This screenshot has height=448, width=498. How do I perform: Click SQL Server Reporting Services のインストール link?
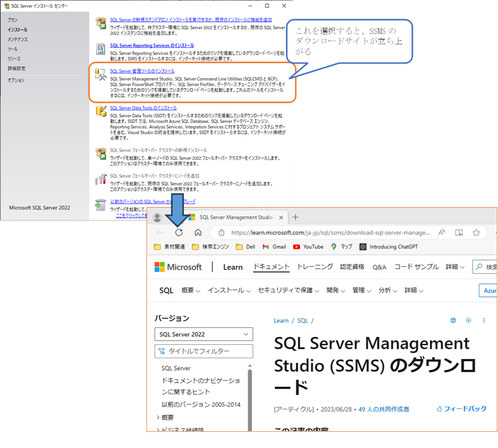(152, 46)
